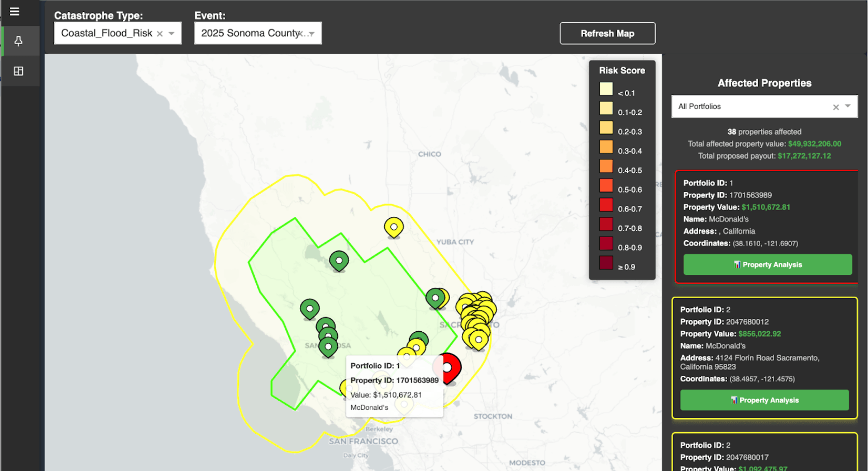Expand the Catastrophe Type dropdown arrow
The height and width of the screenshot is (471, 868).
(x=171, y=34)
